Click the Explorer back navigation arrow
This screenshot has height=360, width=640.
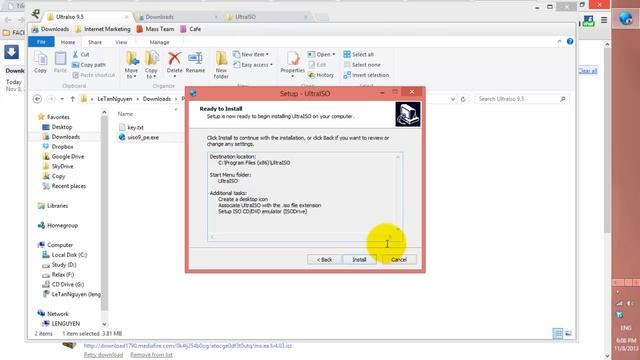coord(37,99)
